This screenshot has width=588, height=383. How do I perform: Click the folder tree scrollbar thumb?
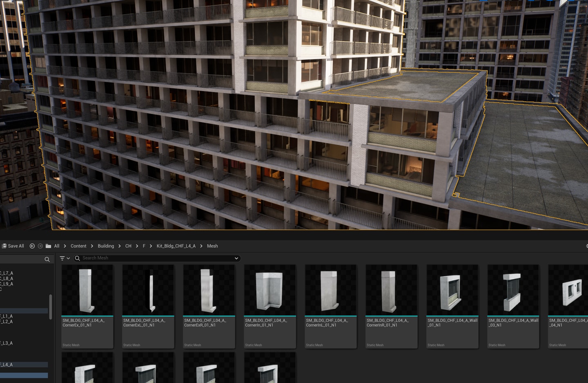(x=51, y=307)
